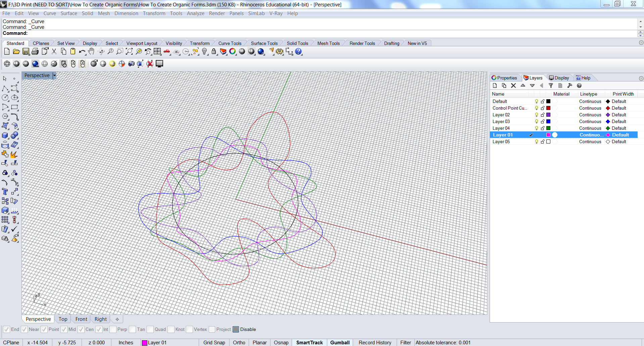The height and width of the screenshot is (346, 644).
Task: Pick the Rectangle tool in left sidebar
Action: point(14,107)
